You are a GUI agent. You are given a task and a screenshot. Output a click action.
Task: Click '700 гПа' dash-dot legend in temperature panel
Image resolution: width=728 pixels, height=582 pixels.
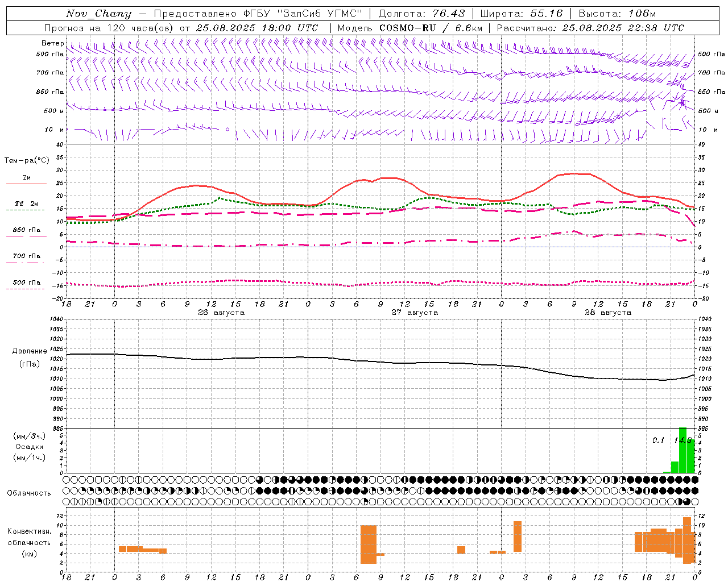click(27, 256)
